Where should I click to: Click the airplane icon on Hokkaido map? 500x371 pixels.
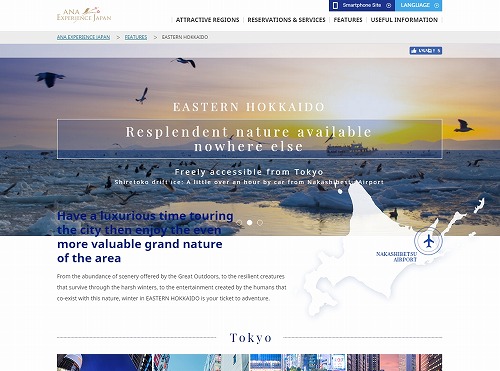point(429,241)
